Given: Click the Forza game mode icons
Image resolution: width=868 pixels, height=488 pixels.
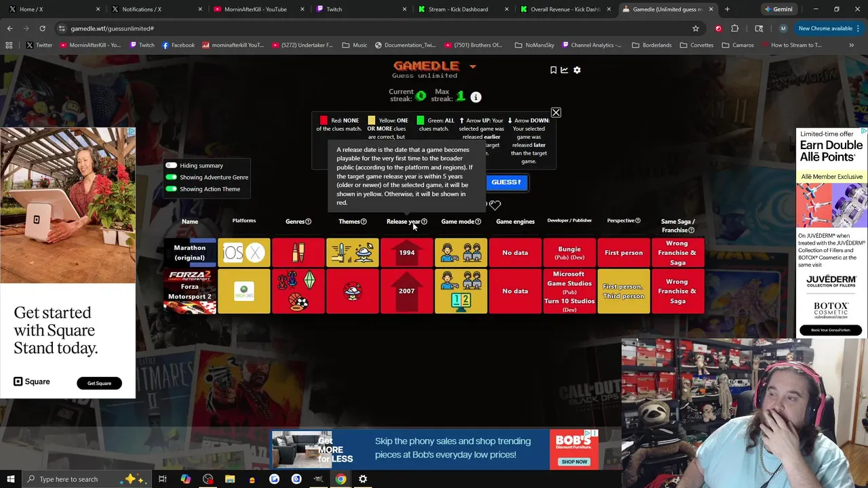Looking at the screenshot, I should click(x=461, y=291).
